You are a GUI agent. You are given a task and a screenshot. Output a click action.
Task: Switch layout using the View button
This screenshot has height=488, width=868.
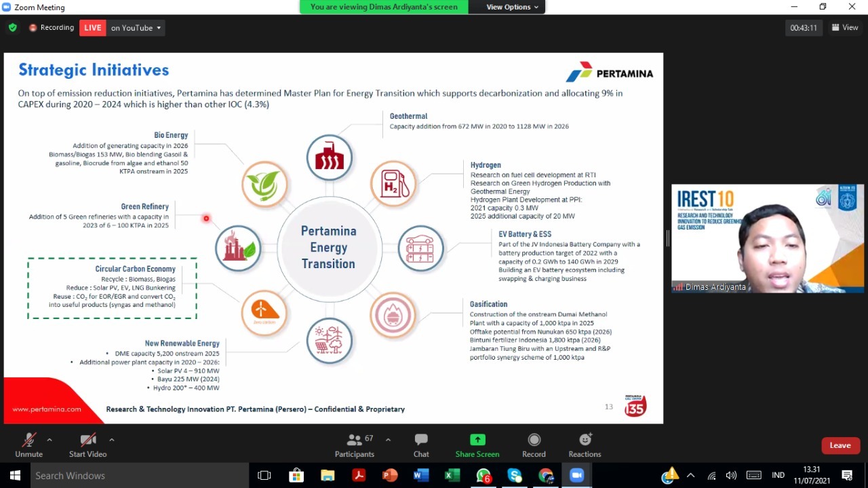pos(845,28)
